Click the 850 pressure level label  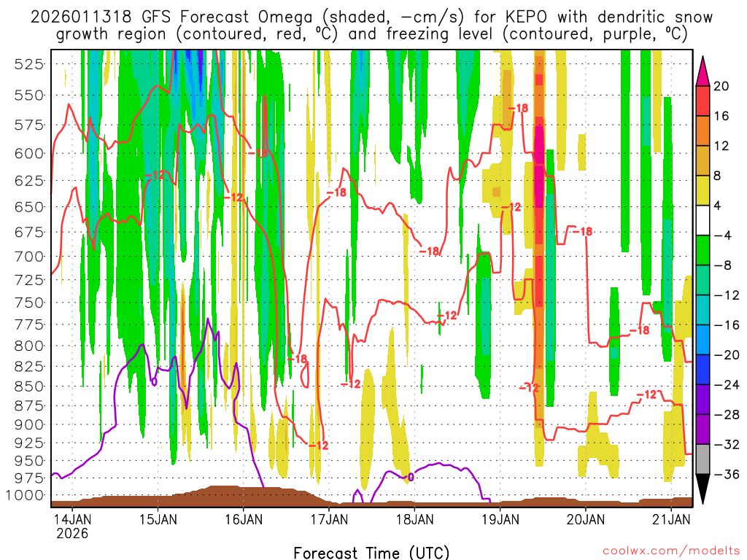point(29,386)
